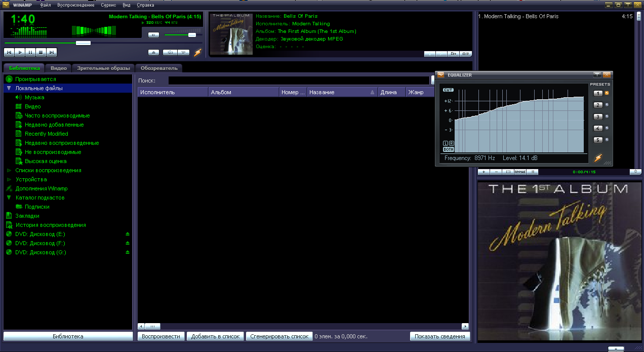This screenshot has height=352, width=644.
Task: Toggle the CUT mode on the Equalizer
Action: click(448, 90)
